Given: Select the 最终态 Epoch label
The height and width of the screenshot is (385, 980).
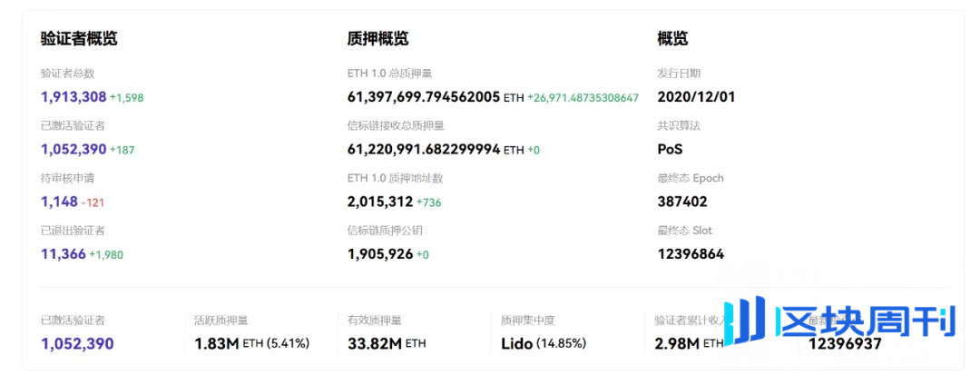Looking at the screenshot, I should (691, 178).
